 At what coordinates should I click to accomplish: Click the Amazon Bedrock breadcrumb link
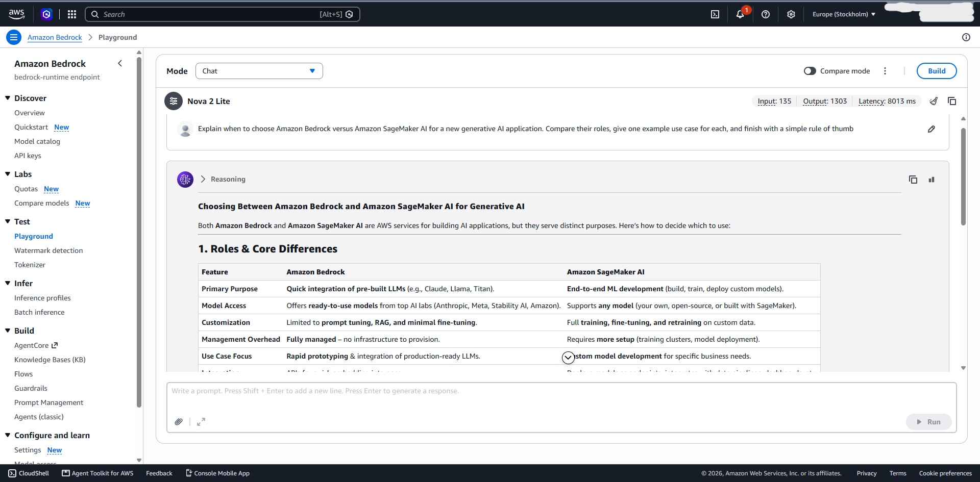coord(55,37)
